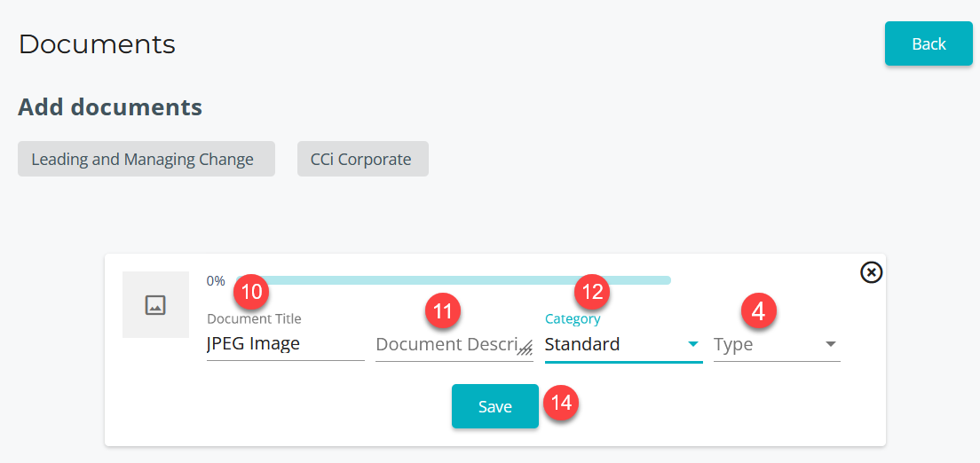Click the image file thumbnail icon
Viewport: 980px width, 463px height.
click(x=155, y=305)
